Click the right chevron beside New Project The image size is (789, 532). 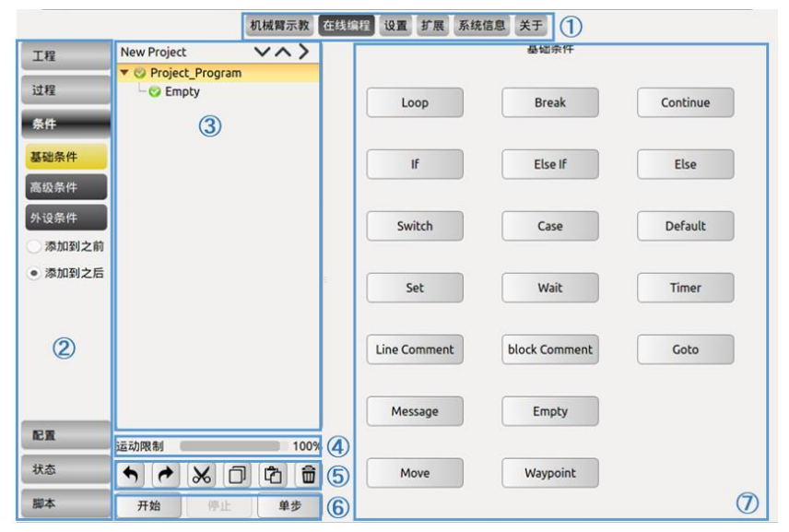pyautogui.click(x=303, y=53)
